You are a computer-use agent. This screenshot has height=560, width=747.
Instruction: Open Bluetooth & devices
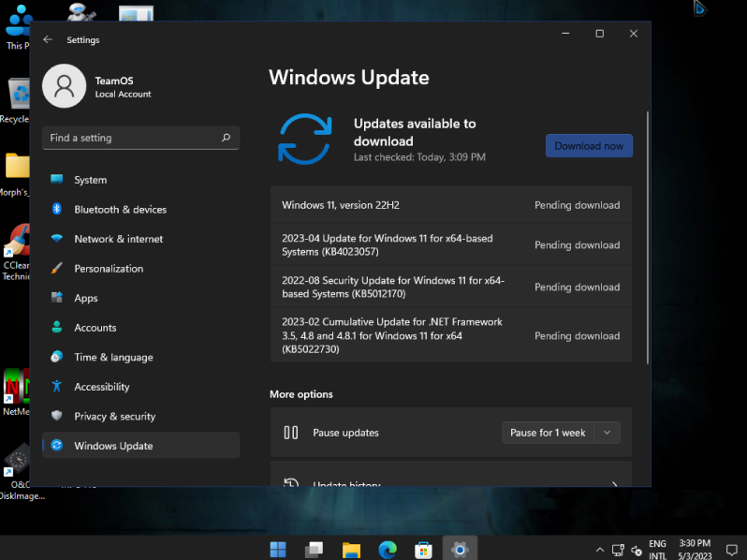point(140,209)
